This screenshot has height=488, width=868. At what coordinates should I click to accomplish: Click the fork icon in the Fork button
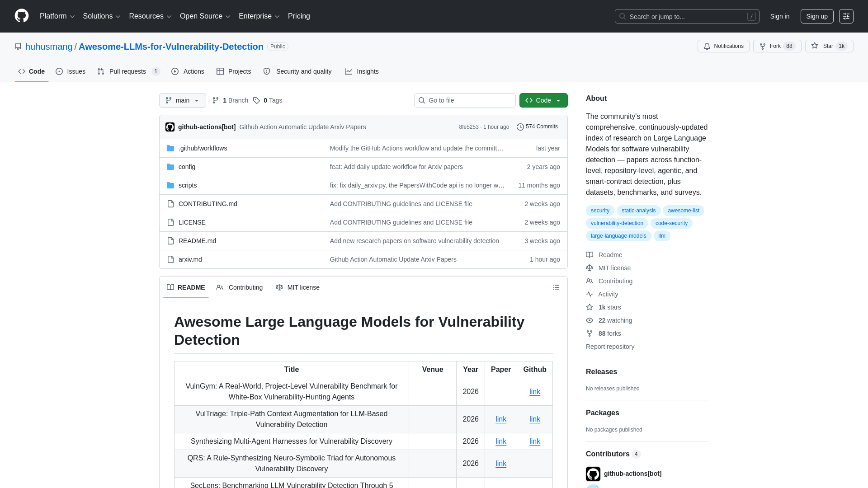(x=763, y=47)
